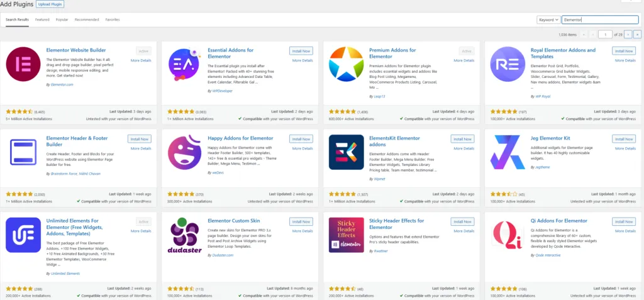Screen dimensions: 644x300
Task: Jump to the last results page arrow
Action: [638, 35]
